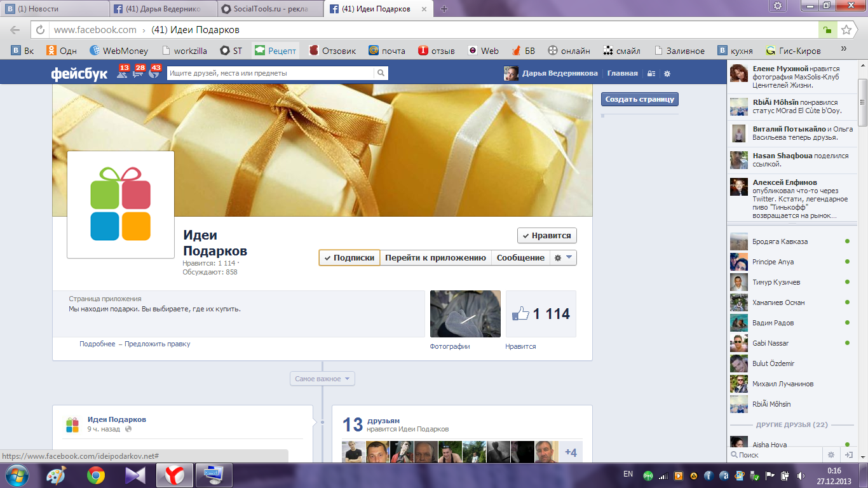Click Перейти к приложению button
This screenshot has width=868, height=488.
pyautogui.click(x=436, y=257)
